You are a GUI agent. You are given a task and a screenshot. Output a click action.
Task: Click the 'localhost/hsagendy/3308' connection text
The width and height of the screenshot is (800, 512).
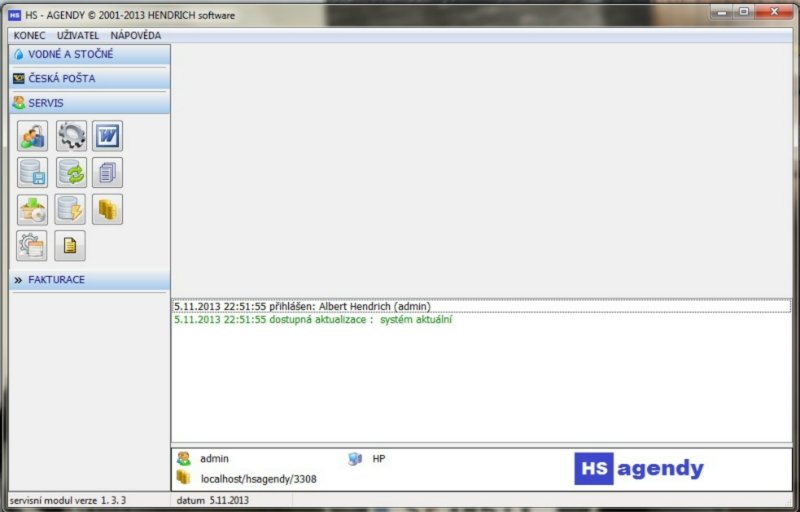coord(259,479)
